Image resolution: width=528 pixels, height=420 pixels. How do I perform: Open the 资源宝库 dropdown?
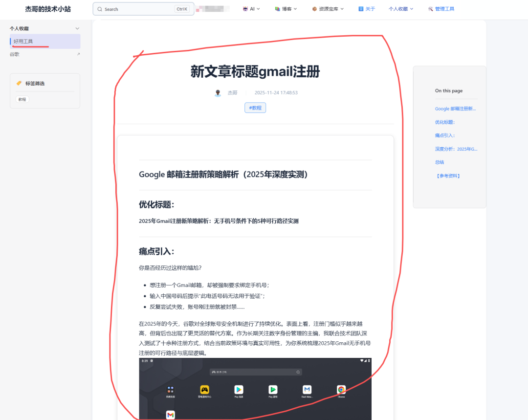[328, 8]
